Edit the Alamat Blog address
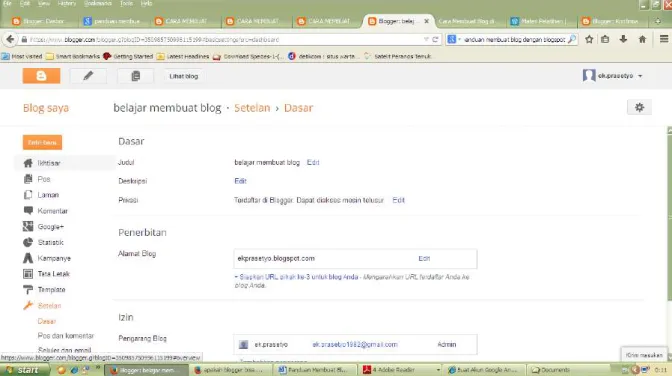The image size is (672, 376). coord(424,259)
